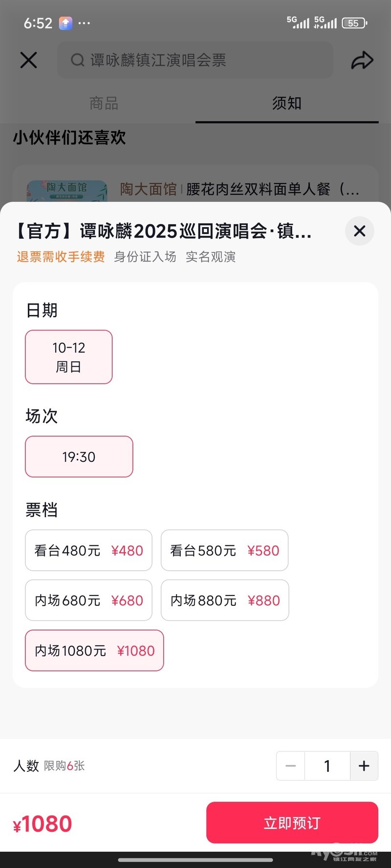Choose the 看台480元 ticket tier
The image size is (391, 868).
[88, 550]
